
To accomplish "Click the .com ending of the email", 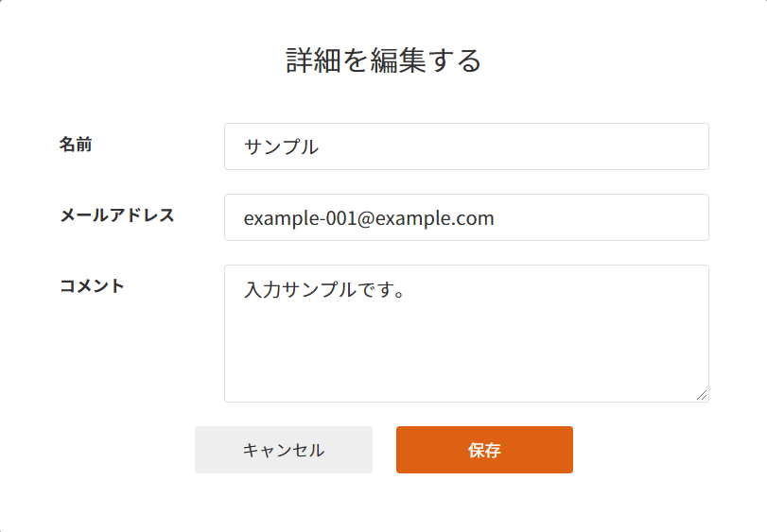I will point(475,218).
